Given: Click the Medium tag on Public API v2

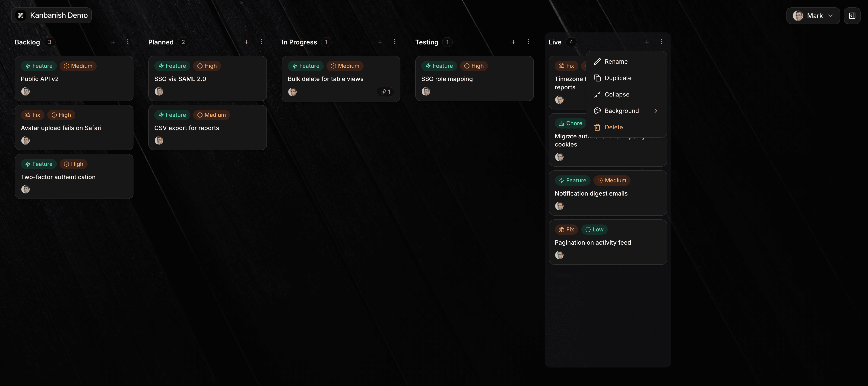Looking at the screenshot, I should (78, 66).
